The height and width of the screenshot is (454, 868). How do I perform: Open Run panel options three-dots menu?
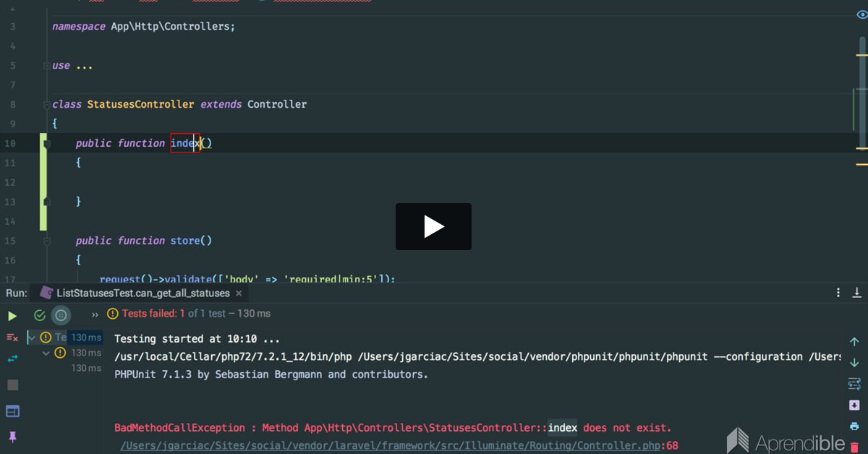click(x=838, y=293)
